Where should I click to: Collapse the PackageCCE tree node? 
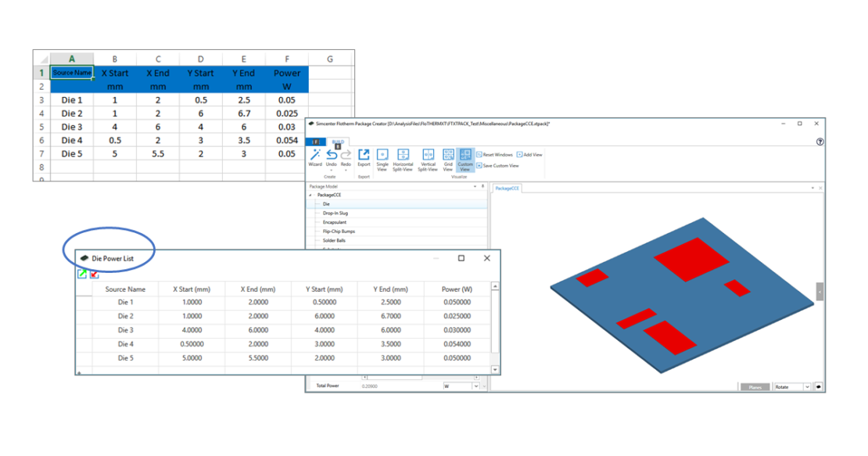coord(310,194)
